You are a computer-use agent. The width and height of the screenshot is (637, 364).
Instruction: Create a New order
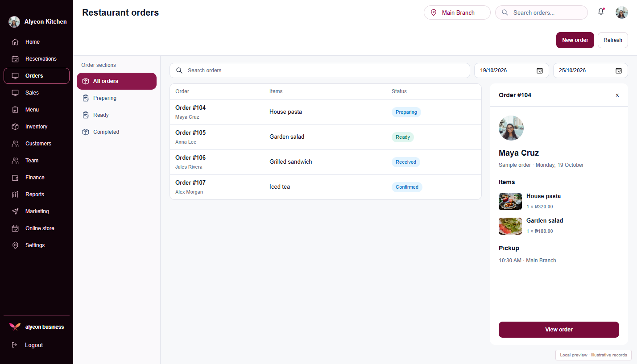click(575, 40)
